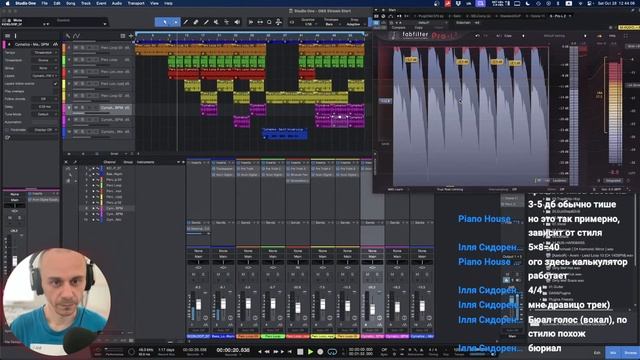Open FabFilter Pro-L 2 preset selector
Viewport: 640px width, 360px height.
click(x=554, y=36)
